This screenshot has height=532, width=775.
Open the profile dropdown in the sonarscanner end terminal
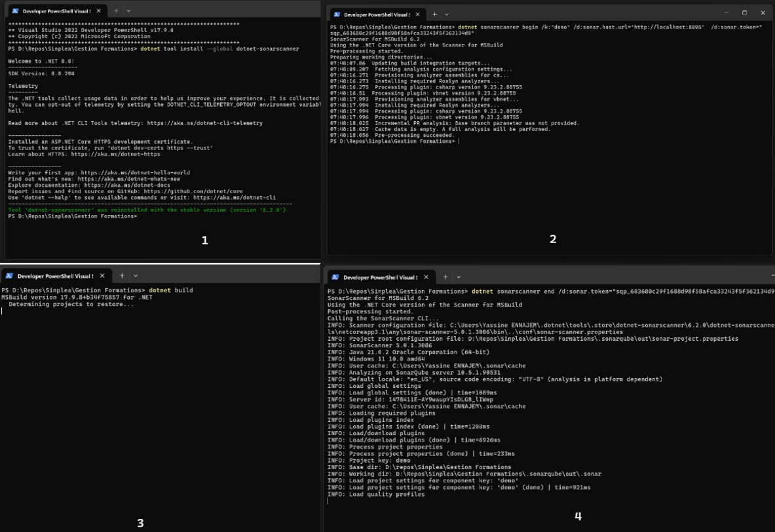coord(458,277)
